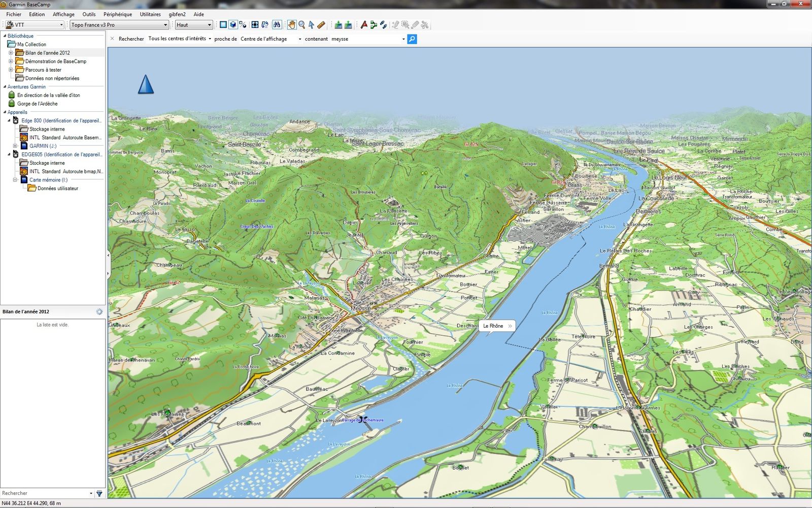Click the greyed eraser tool
Viewport: 812px width, 508px height.
point(415,24)
